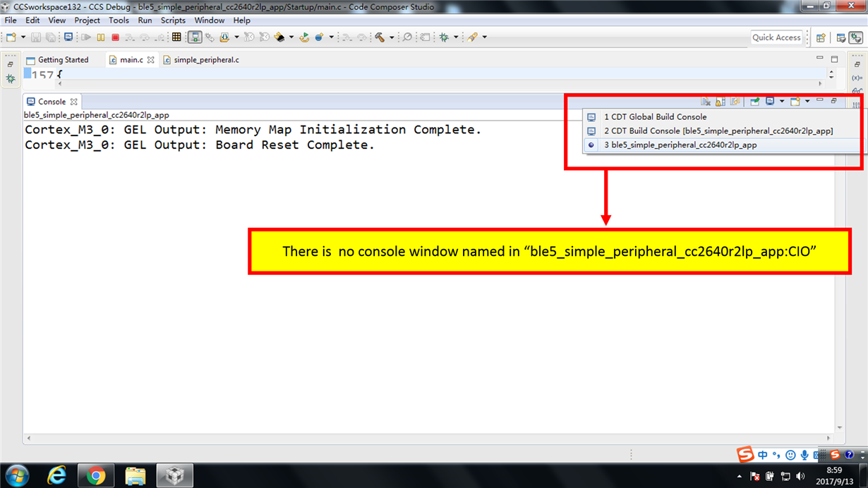Viewport: 868px width, 488px height.
Task: Toggle the Pin Console icon
Action: (754, 102)
